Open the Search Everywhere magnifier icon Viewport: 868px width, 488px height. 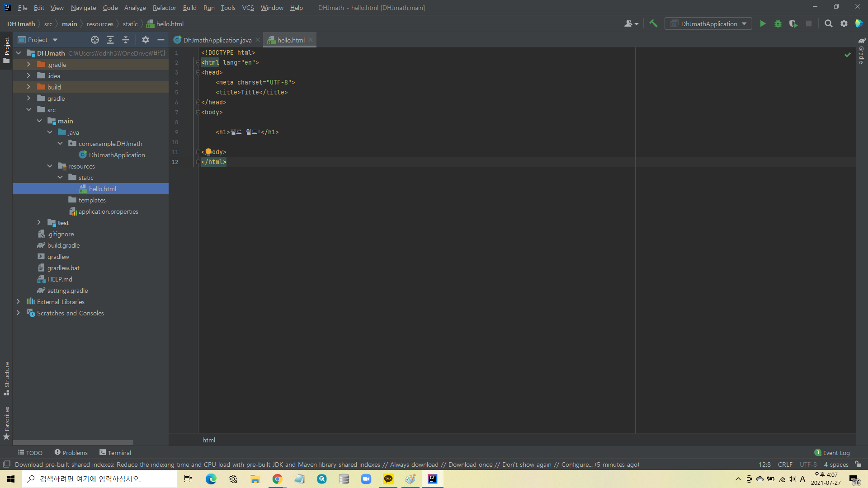828,24
